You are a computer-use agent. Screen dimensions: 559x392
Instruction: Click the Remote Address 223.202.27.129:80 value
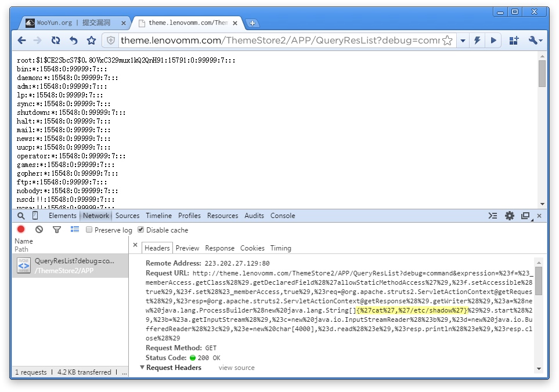[237, 263]
